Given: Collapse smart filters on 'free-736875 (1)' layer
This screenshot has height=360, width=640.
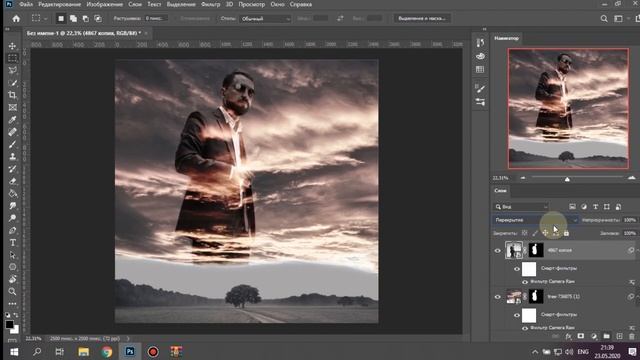Looking at the screenshot, I should (637, 296).
